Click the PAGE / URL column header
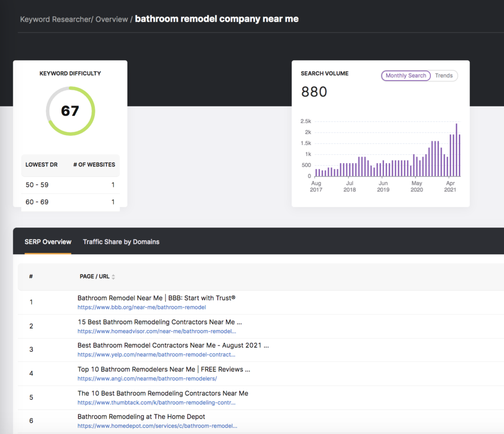This screenshot has height=434, width=504. [x=94, y=277]
